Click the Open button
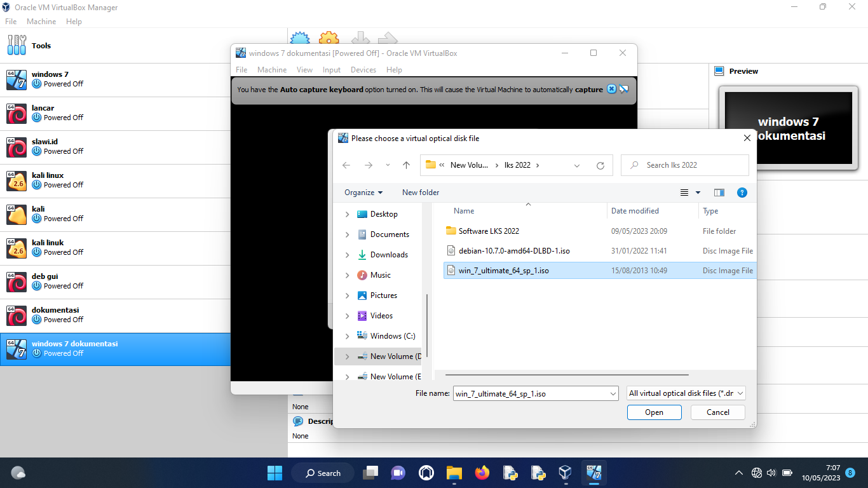The image size is (868, 488). point(654,412)
